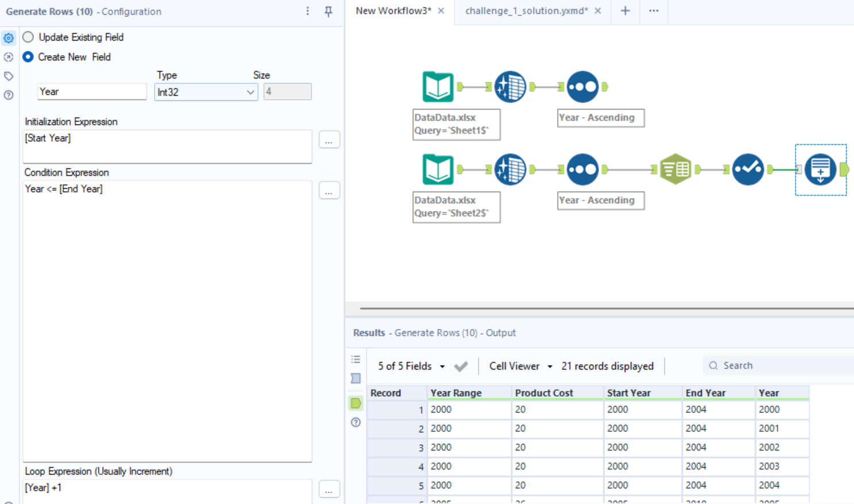Click the bottom row Sort tool
854x504 pixels.
coord(582,169)
